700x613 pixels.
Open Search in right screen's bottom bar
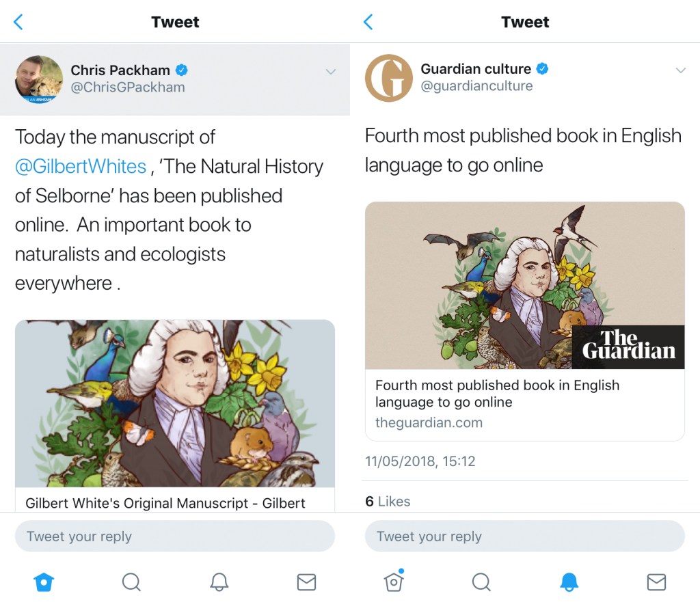pyautogui.click(x=481, y=582)
